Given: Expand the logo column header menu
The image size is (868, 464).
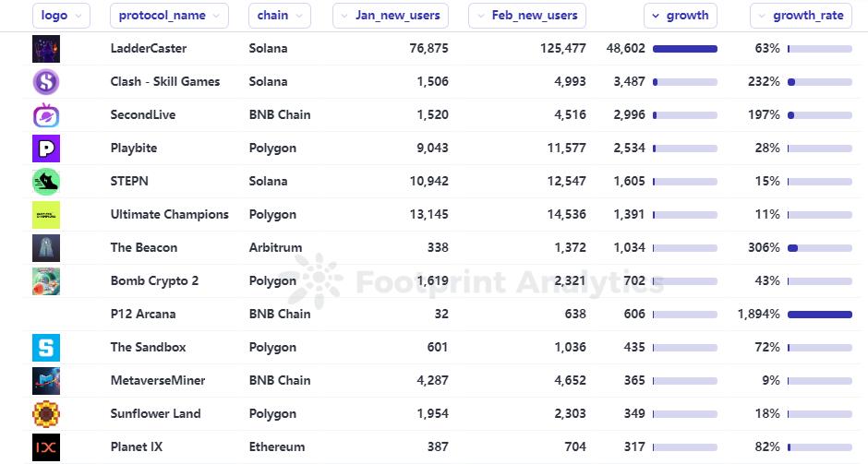Looking at the screenshot, I should point(61,16).
